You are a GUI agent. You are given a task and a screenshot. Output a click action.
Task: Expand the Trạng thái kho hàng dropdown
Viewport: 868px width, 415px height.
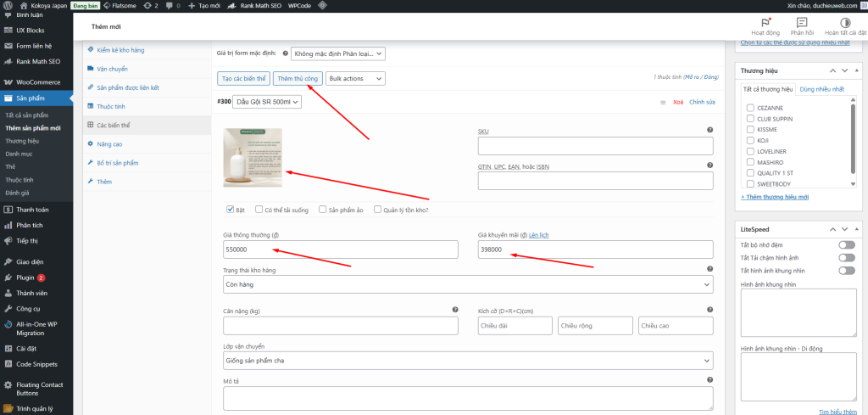[x=468, y=285]
